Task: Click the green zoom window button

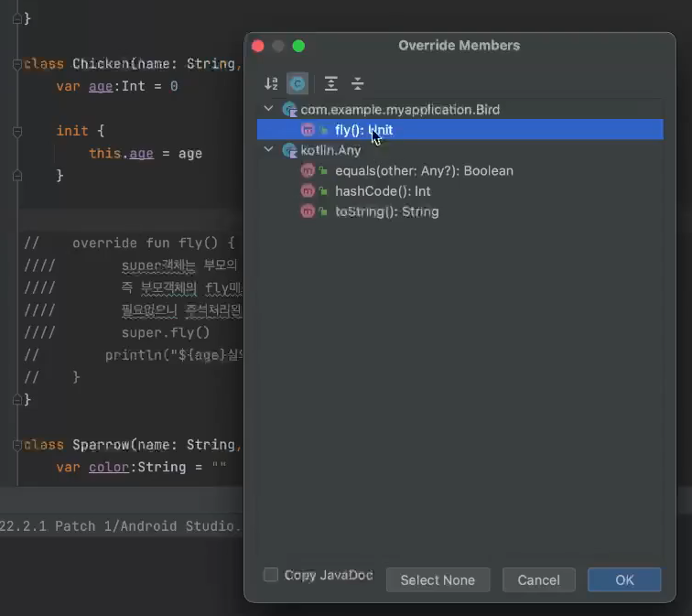Action: pyautogui.click(x=298, y=46)
